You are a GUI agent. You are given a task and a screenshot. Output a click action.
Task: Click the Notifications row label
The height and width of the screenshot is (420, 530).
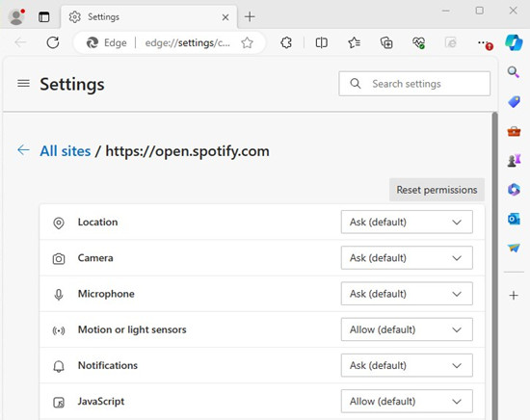tap(108, 365)
